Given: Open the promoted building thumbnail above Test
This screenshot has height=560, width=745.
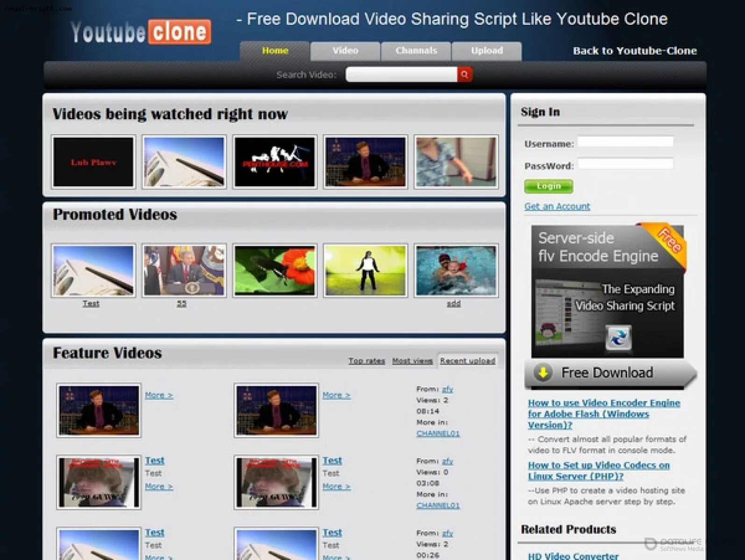Looking at the screenshot, I should pyautogui.click(x=93, y=271).
